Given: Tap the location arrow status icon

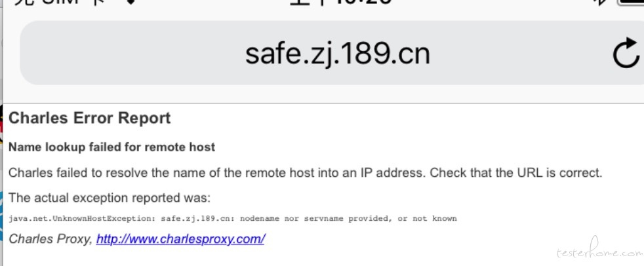Looking at the screenshot, I should click(x=601, y=2).
